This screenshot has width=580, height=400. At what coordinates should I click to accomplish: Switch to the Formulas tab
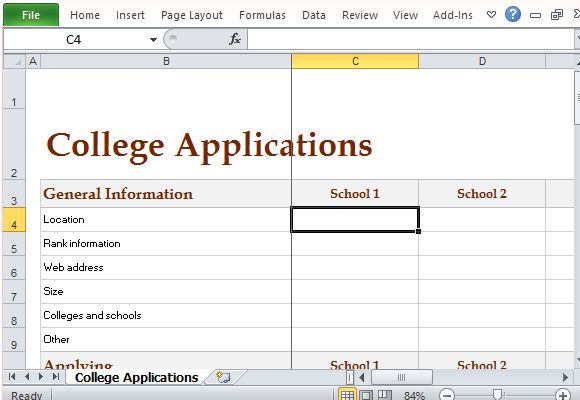(262, 15)
